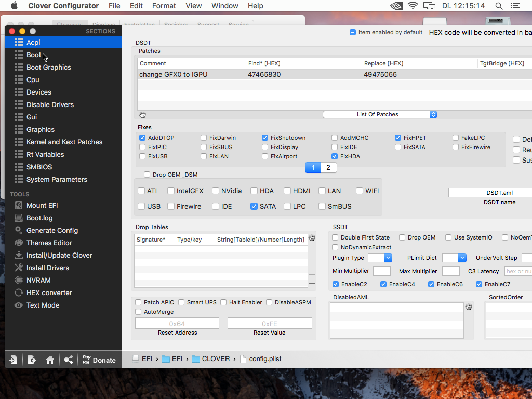The height and width of the screenshot is (399, 532).
Task: Uncheck the FixShutdown checkbox
Action: (x=265, y=138)
